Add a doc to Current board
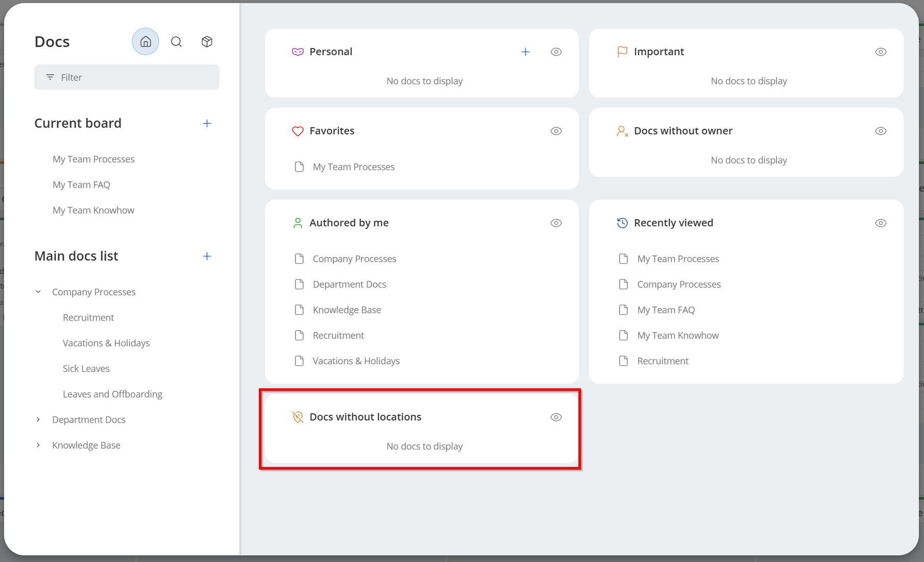The height and width of the screenshot is (562, 924). pos(207,123)
